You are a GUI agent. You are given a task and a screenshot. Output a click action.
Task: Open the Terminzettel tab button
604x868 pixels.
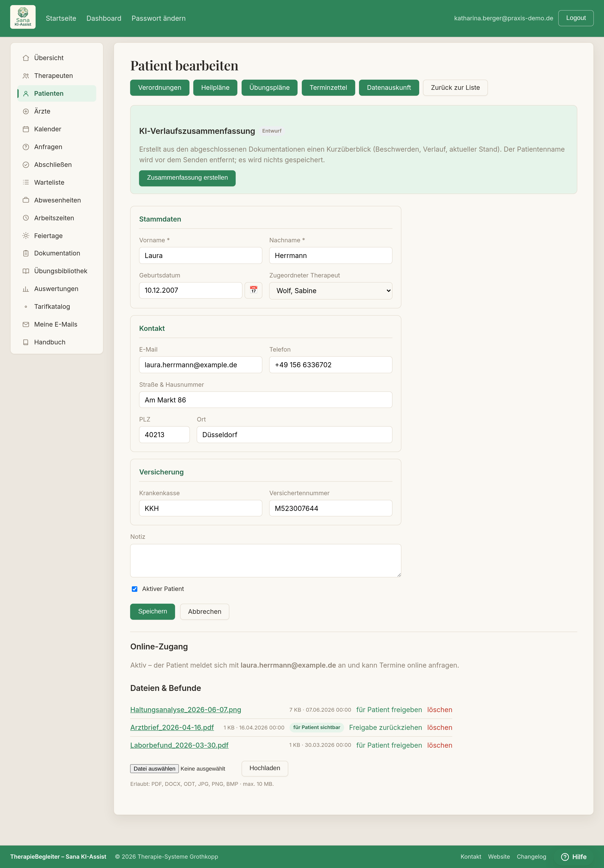coord(328,88)
